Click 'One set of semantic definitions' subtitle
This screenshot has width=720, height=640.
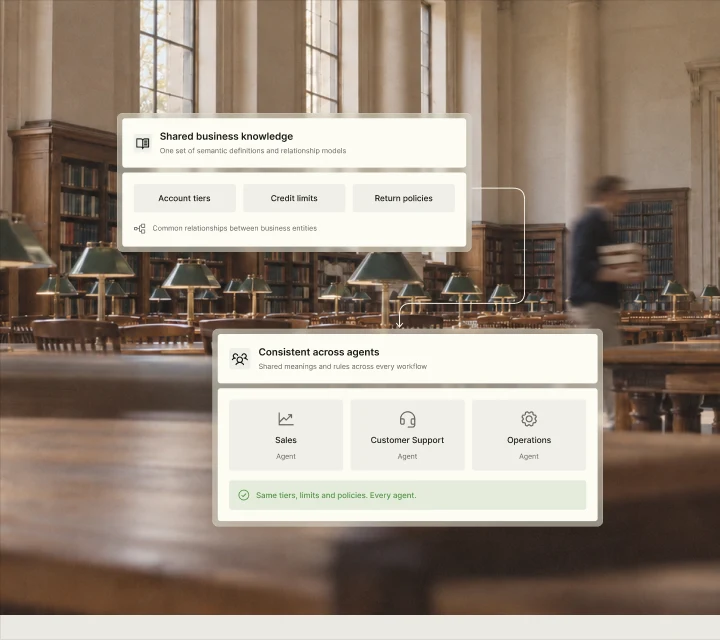click(x=253, y=151)
